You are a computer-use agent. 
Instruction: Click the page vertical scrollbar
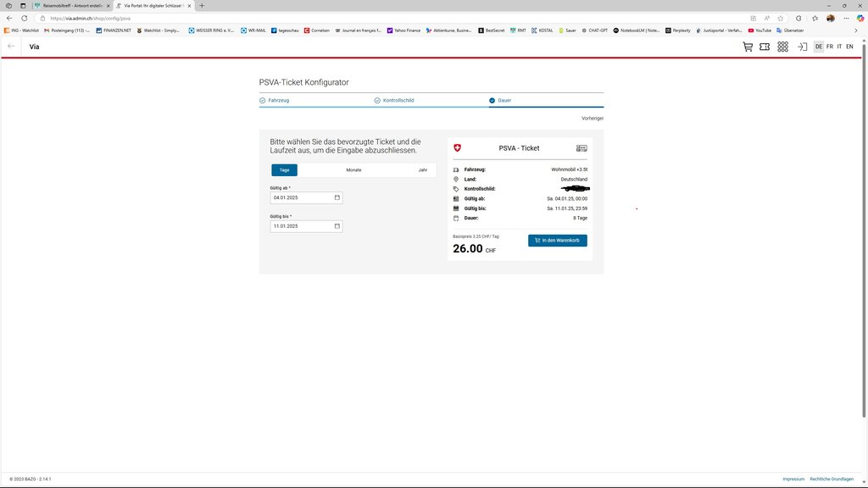point(864,230)
